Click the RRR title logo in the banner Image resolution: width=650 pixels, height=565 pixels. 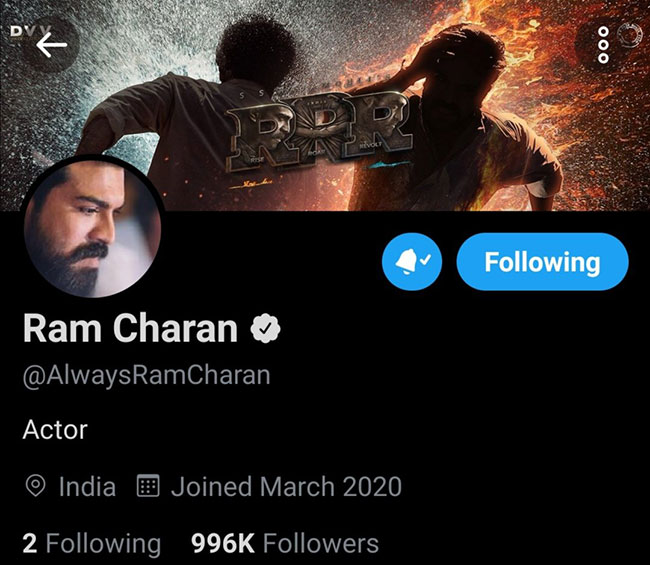[320, 130]
